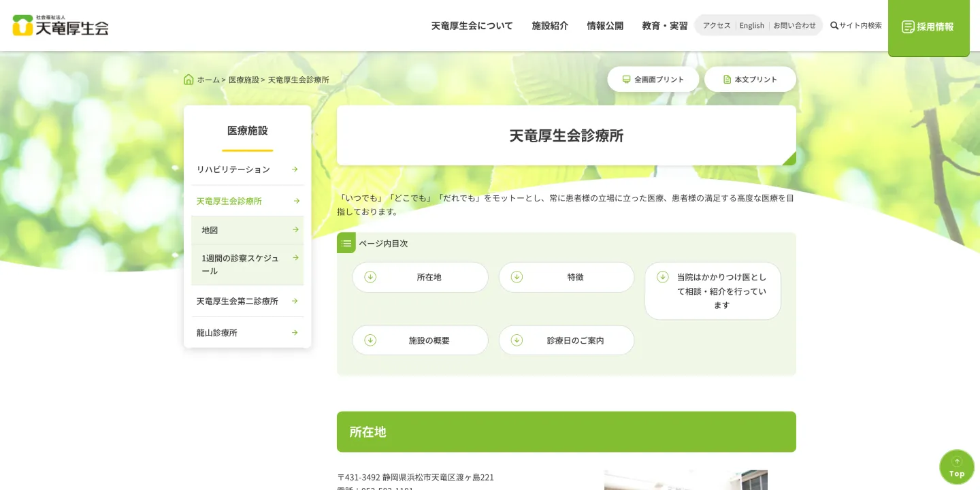Image resolution: width=980 pixels, height=490 pixels.
Task: Click address text 〒431-3492 静岡県浜松市
Action: [x=416, y=477]
